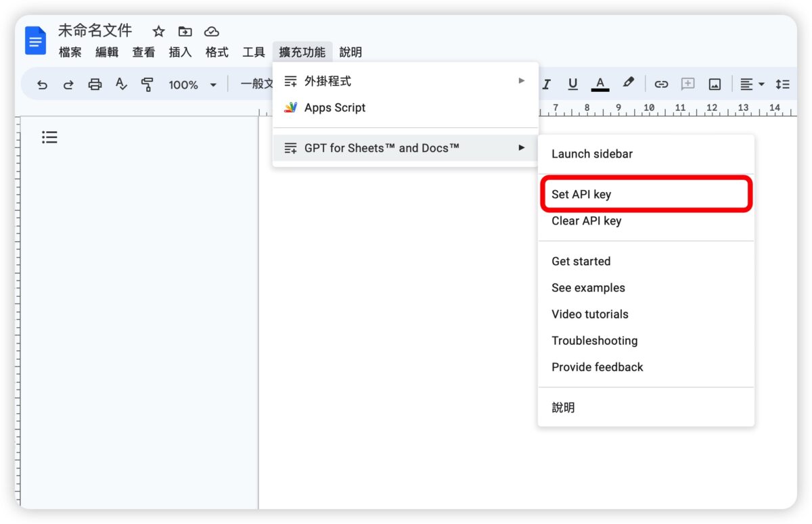The height and width of the screenshot is (524, 812).
Task: Open the 檔案 menu
Action: [x=70, y=52]
